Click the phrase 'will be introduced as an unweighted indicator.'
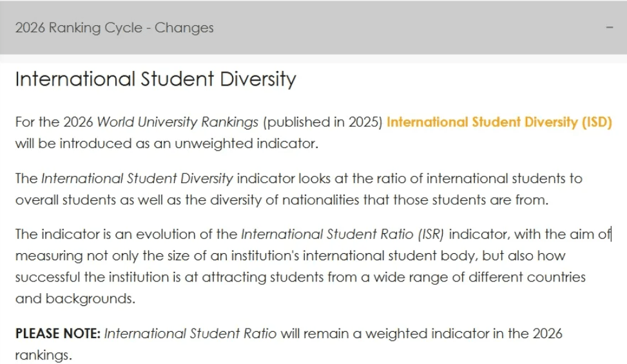Image resolution: width=627 pixels, height=364 pixels. (x=167, y=144)
